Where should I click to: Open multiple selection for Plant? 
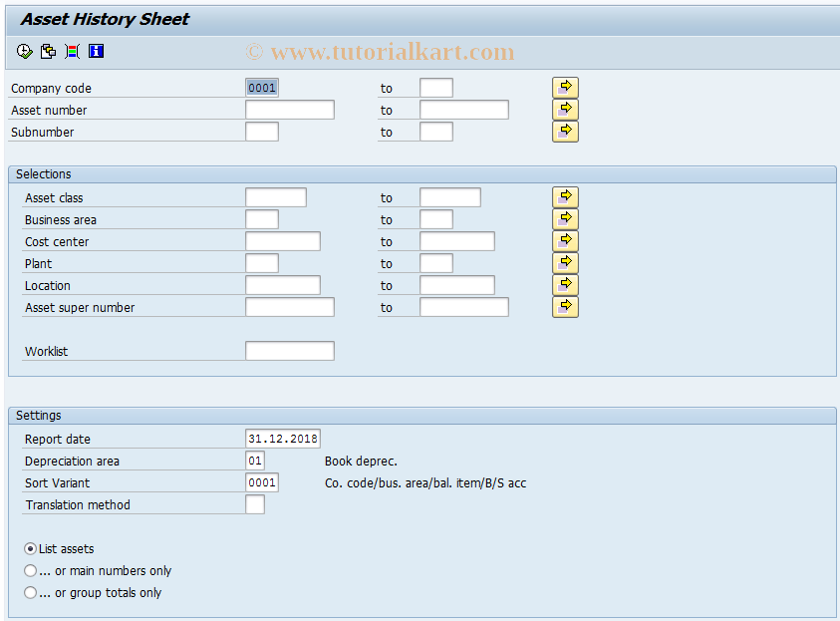click(565, 263)
